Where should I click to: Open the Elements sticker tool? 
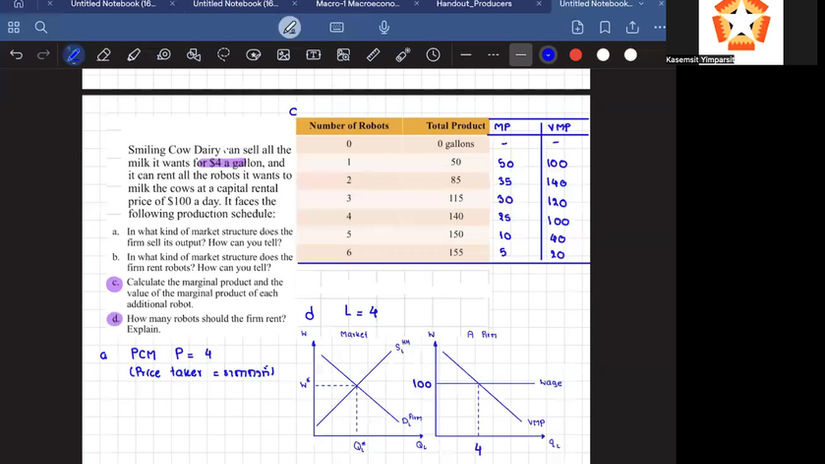(254, 55)
